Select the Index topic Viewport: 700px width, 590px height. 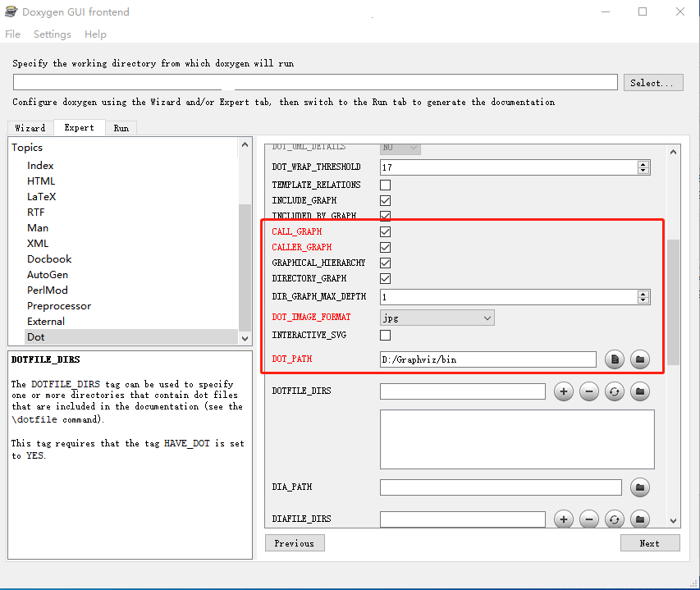click(x=40, y=166)
